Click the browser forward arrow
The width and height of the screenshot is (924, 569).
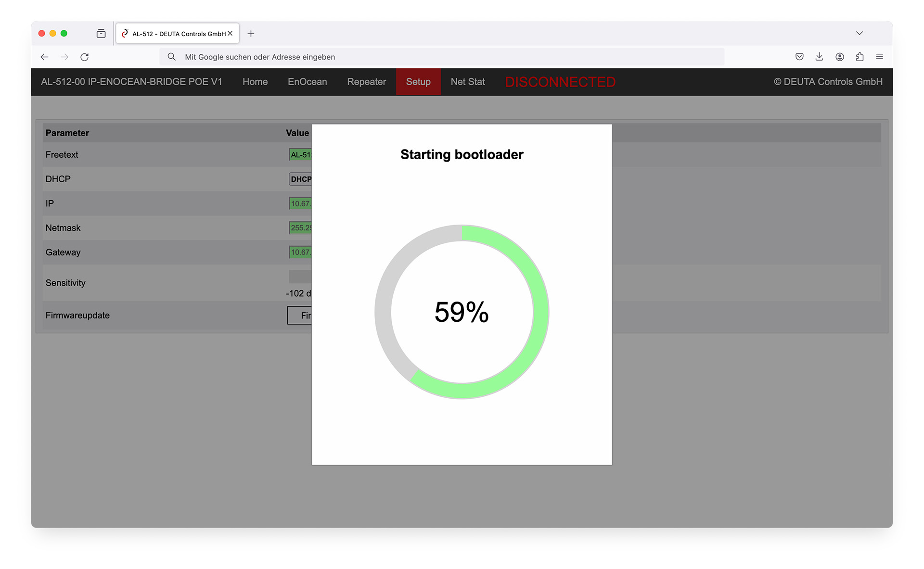(64, 57)
